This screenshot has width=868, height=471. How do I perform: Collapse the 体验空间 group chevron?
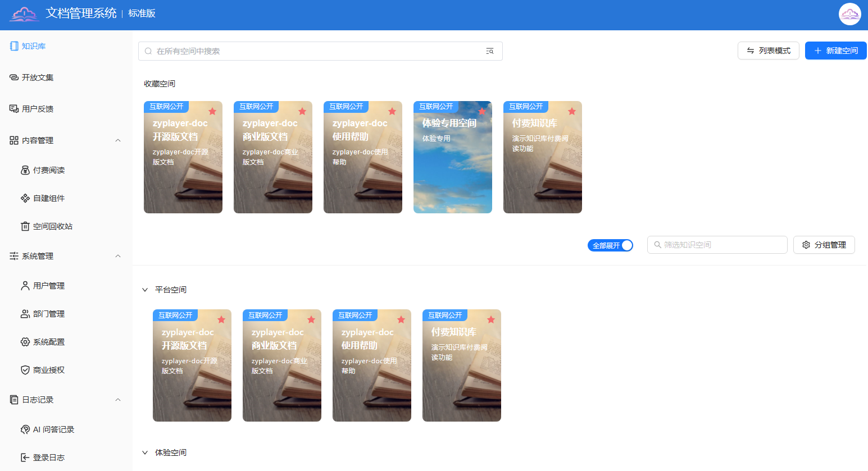145,452
